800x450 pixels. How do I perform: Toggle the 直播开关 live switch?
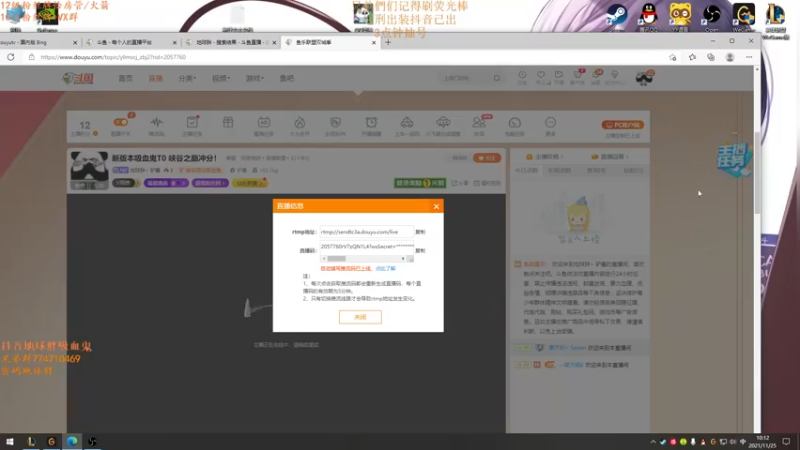tap(121, 122)
